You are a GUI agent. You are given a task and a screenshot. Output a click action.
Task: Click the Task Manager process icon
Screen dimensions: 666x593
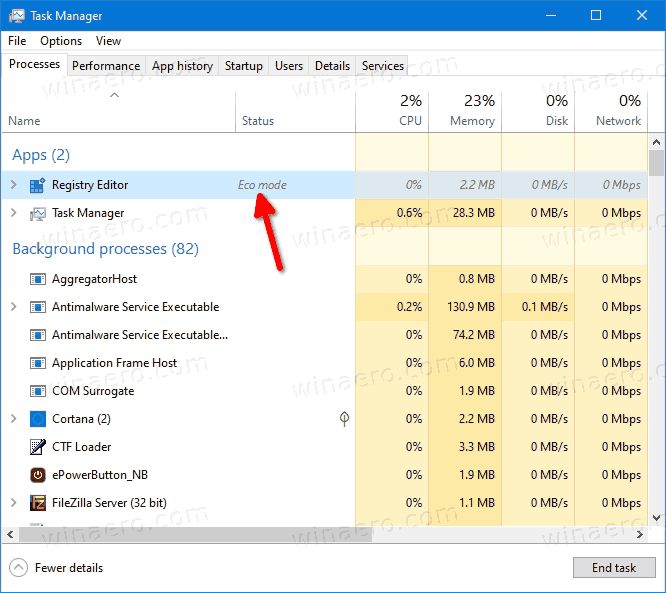[x=38, y=213]
